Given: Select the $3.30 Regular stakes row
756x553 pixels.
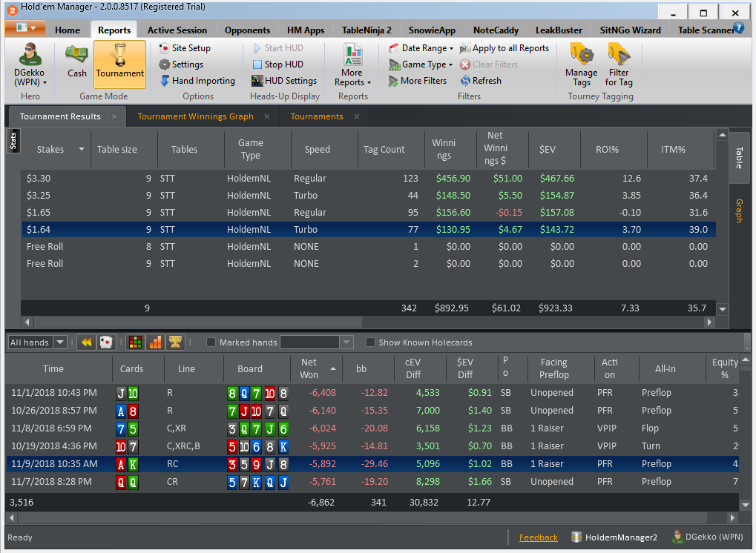Looking at the screenshot, I should point(369,178).
